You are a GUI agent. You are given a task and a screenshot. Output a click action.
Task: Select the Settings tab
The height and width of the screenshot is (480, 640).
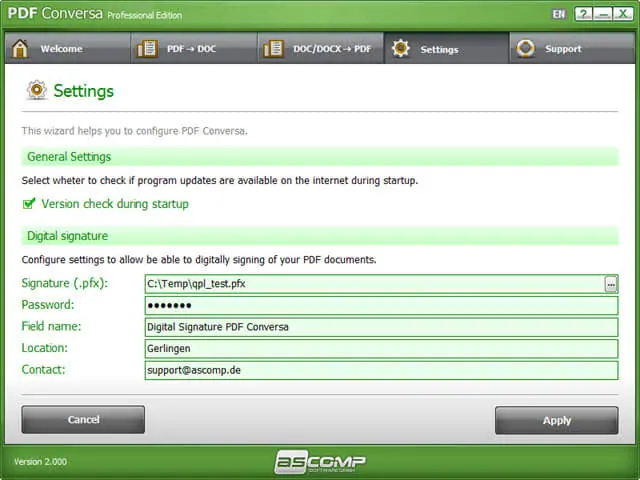447,49
